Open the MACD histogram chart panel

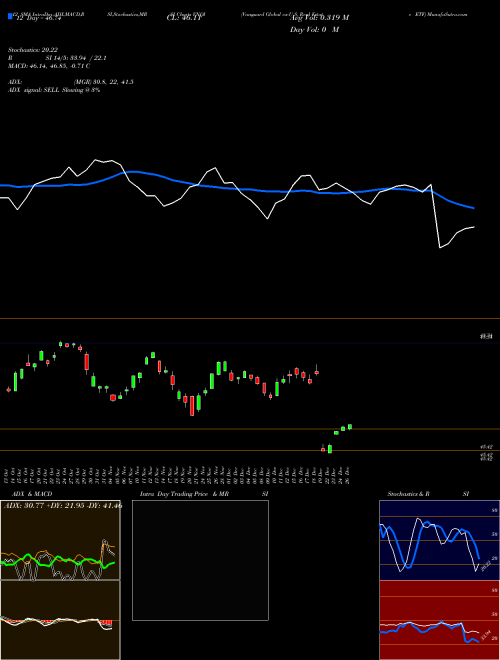click(x=60, y=620)
